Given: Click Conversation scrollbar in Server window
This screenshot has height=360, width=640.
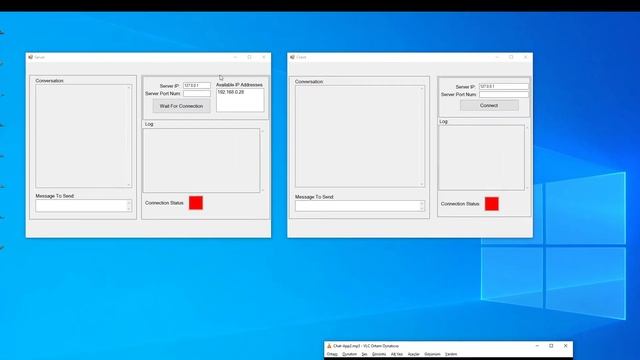Looking at the screenshot, I should point(129,136).
